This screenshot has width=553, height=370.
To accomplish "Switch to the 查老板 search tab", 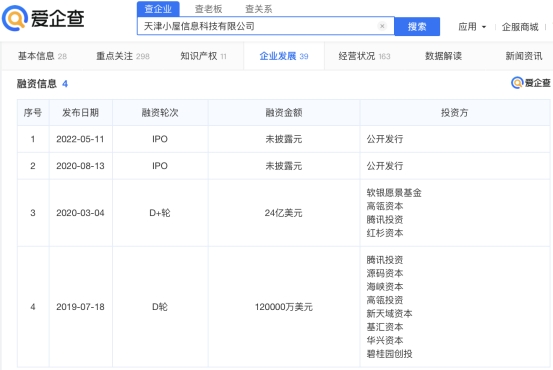I will (208, 9).
